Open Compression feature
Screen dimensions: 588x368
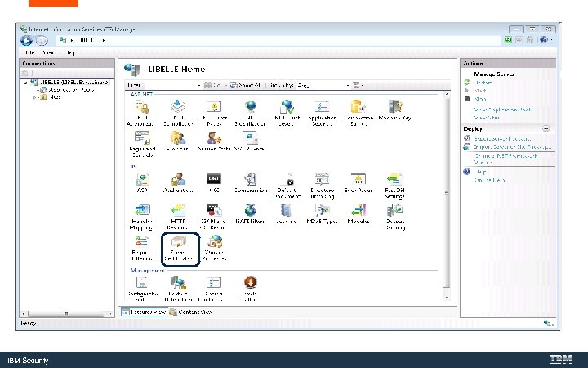pos(250,183)
